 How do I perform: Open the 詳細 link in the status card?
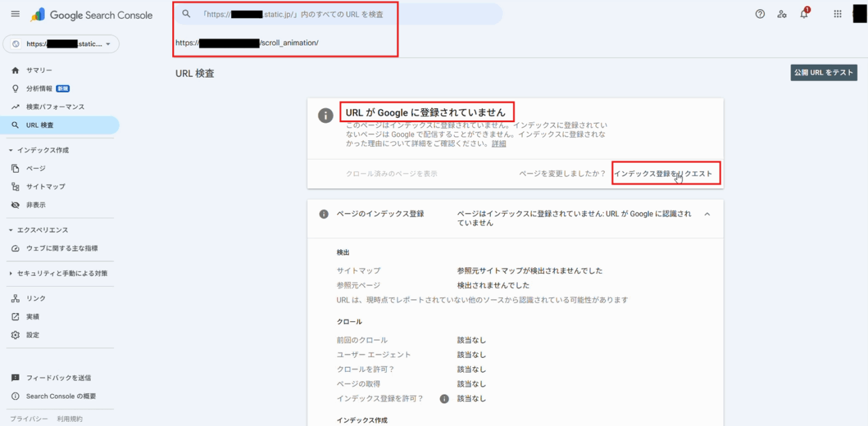tap(499, 144)
